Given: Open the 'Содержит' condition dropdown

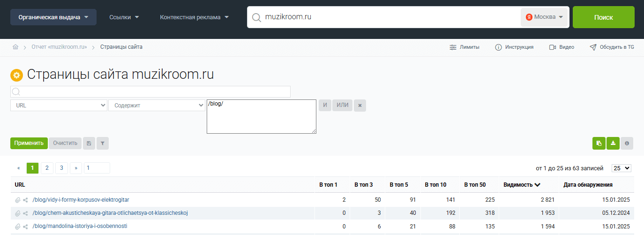Looking at the screenshot, I should click(156, 106).
